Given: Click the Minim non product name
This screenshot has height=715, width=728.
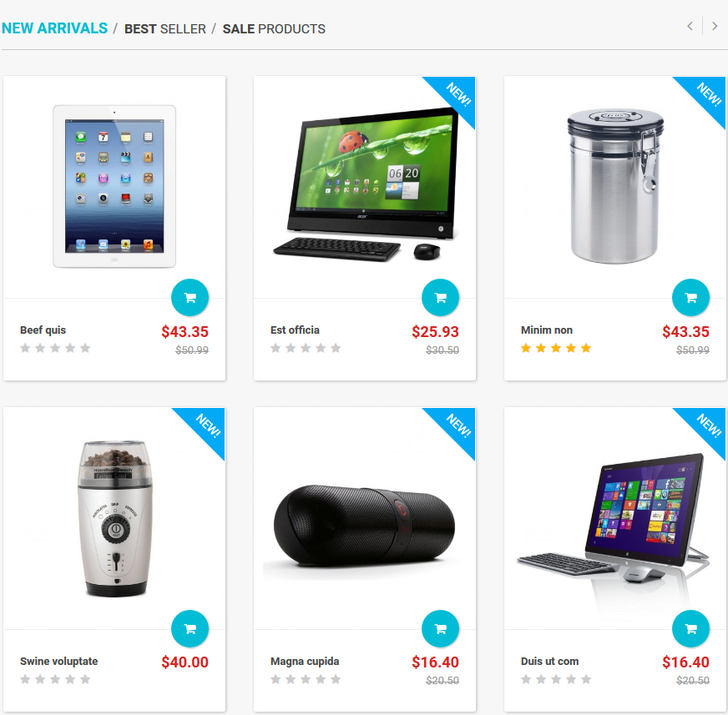Looking at the screenshot, I should point(547,330).
